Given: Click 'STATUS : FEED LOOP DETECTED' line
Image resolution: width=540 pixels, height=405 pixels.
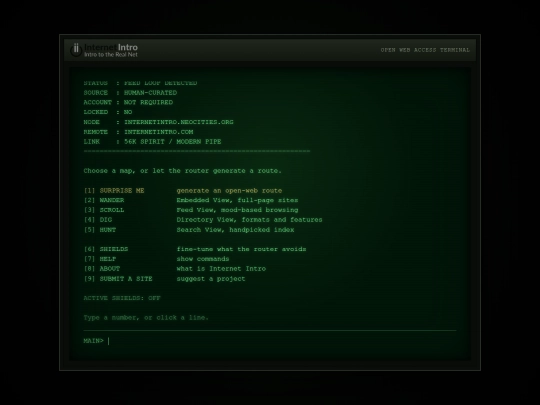Looking at the screenshot, I should (140, 83).
